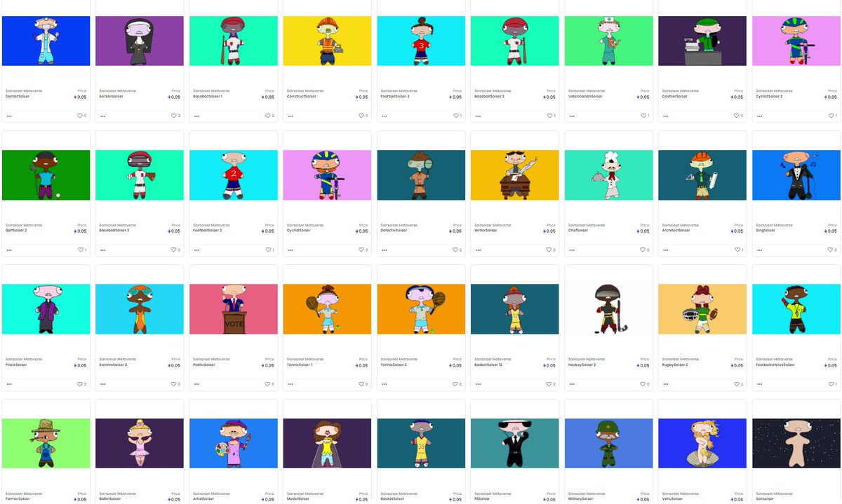
Task: Open the three-dot menu on CyclistSoiser 2
Action: tap(759, 116)
